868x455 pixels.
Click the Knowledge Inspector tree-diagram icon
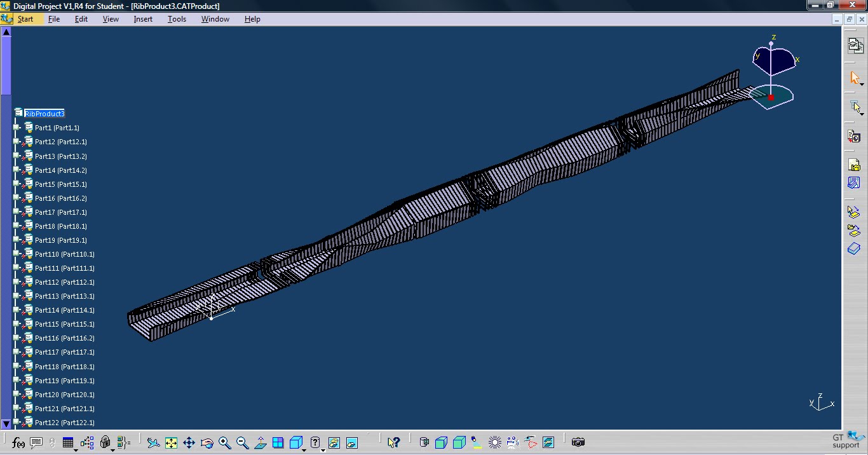tap(87, 443)
